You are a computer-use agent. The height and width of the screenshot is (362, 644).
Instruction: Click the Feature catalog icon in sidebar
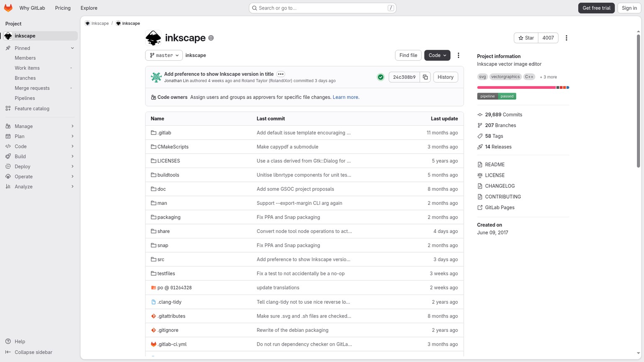(x=8, y=109)
